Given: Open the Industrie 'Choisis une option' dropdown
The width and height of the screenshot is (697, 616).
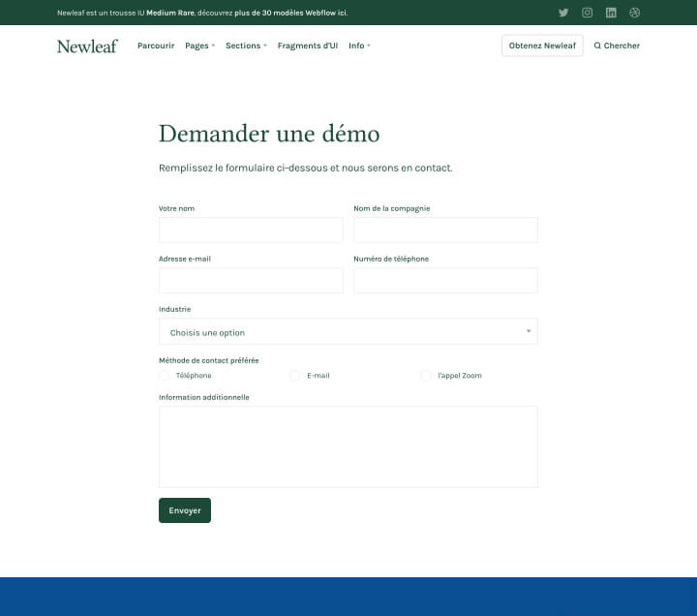Looking at the screenshot, I should click(x=348, y=331).
